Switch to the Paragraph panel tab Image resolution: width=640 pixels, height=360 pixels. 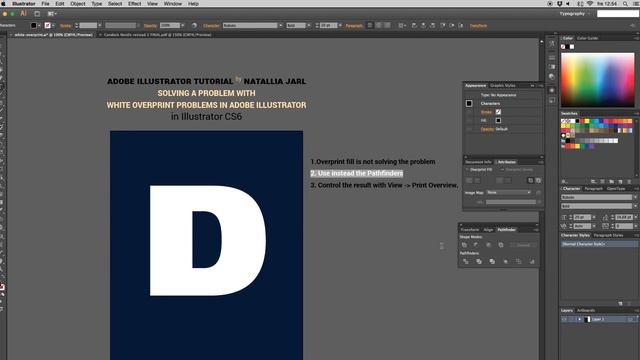point(593,189)
